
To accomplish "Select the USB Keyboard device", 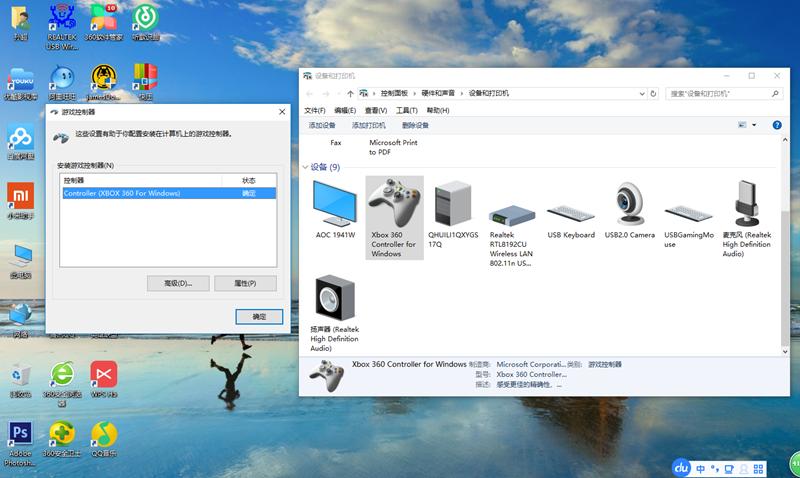I will [x=571, y=221].
